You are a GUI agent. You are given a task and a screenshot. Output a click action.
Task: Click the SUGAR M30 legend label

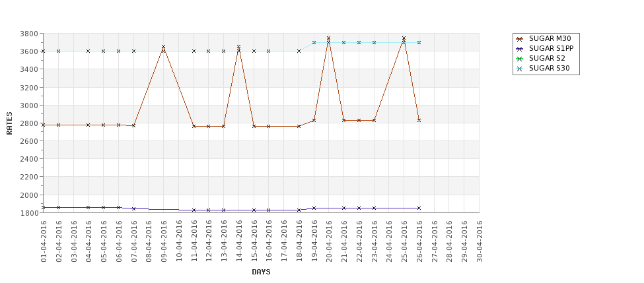(550, 38)
